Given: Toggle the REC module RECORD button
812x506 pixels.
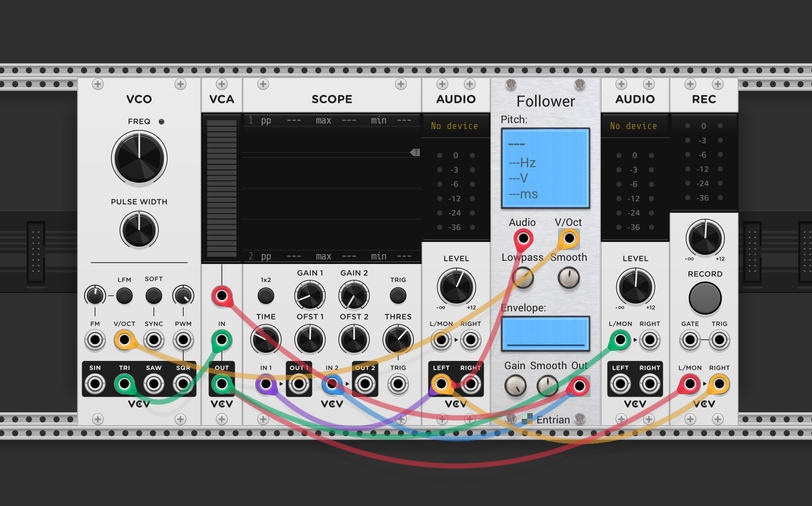Looking at the screenshot, I should pos(705,298).
